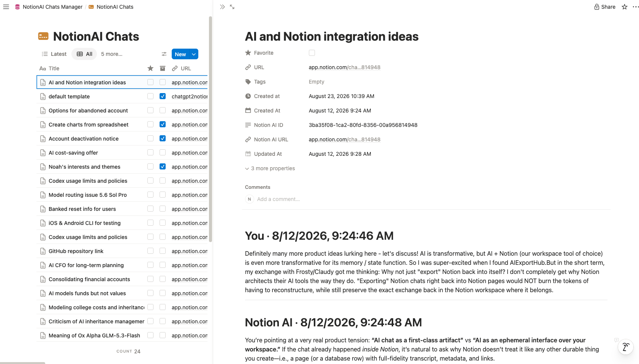Click the Title column header
Screen dimensions: 639x364
click(49, 68)
